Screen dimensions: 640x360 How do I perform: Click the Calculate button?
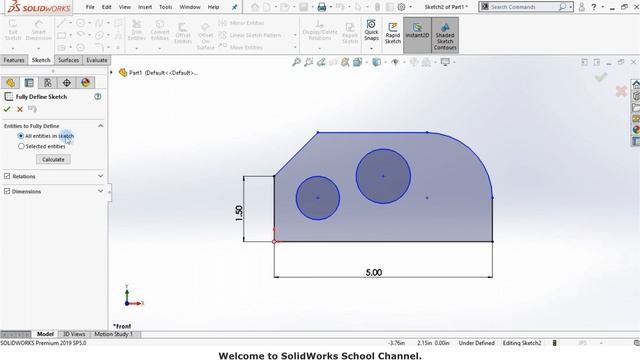[53, 159]
